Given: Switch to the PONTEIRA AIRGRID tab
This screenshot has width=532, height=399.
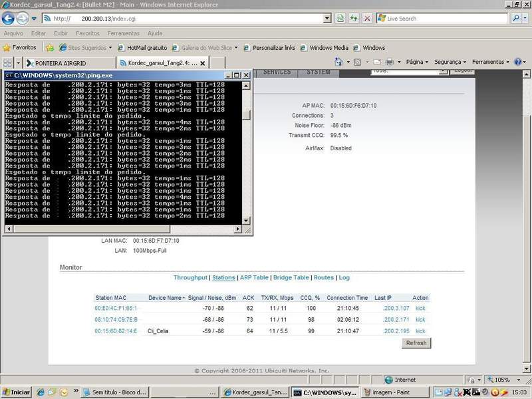Looking at the screenshot, I should (70, 63).
